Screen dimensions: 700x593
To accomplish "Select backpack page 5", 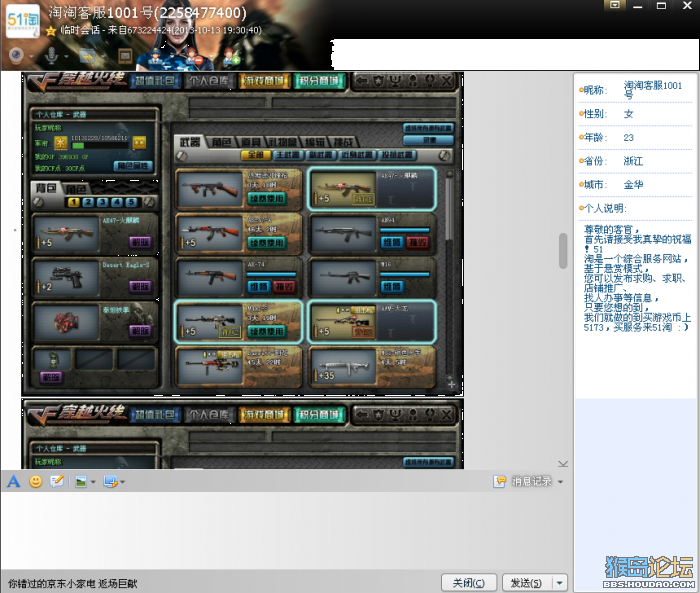I will (131, 202).
